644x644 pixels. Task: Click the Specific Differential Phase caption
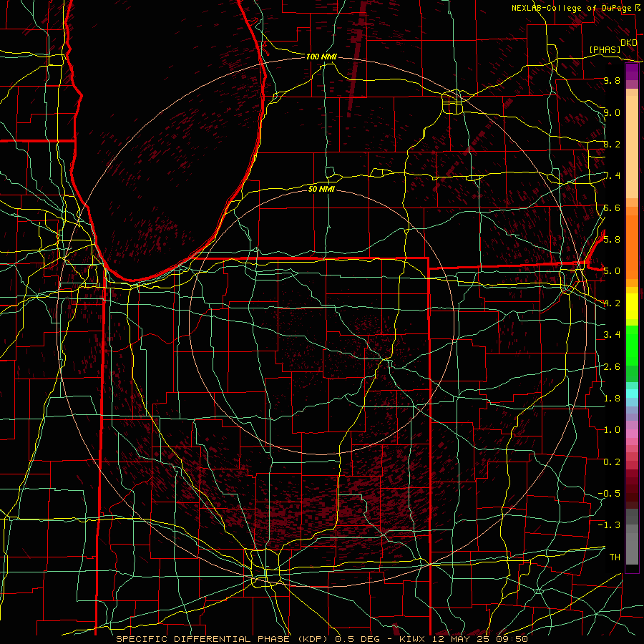pyautogui.click(x=322, y=639)
